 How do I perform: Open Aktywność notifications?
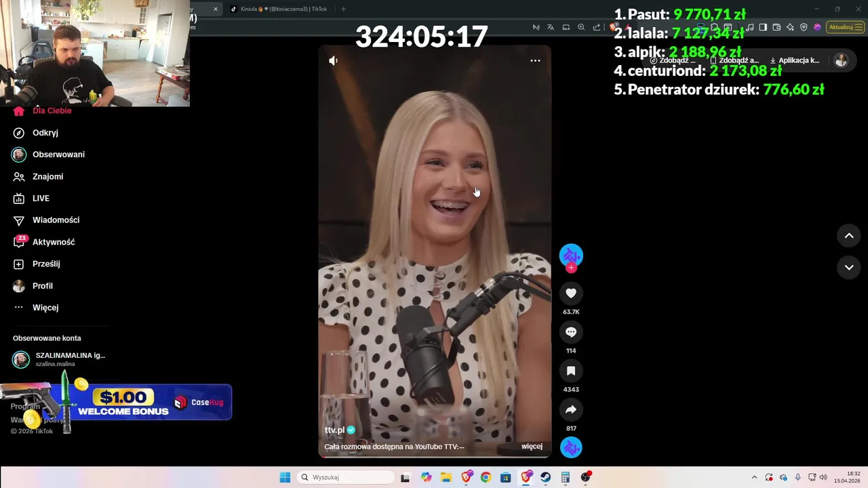click(x=43, y=242)
